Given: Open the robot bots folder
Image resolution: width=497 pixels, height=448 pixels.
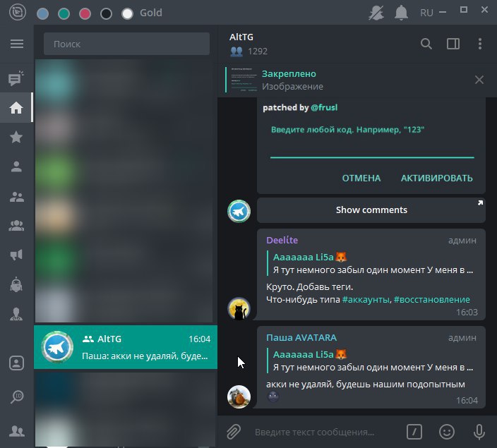Looking at the screenshot, I should [16, 284].
